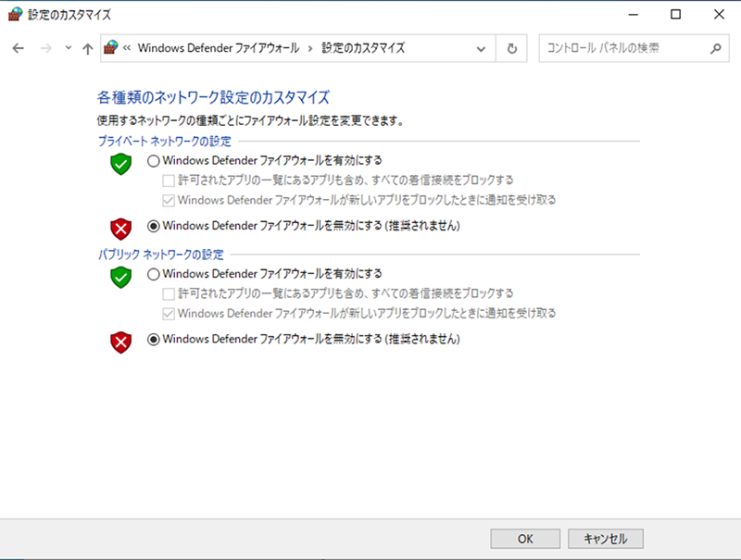Go back using the left arrow
This screenshot has width=741, height=560.
point(18,48)
